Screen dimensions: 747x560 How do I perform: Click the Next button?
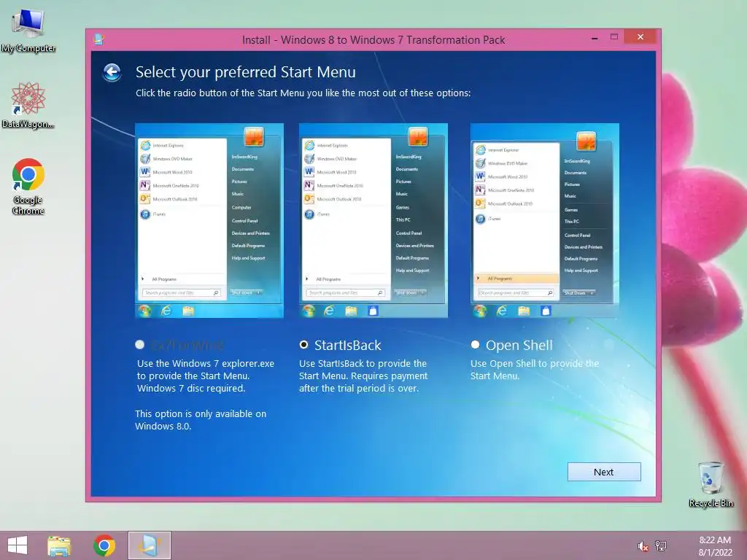[x=604, y=472]
